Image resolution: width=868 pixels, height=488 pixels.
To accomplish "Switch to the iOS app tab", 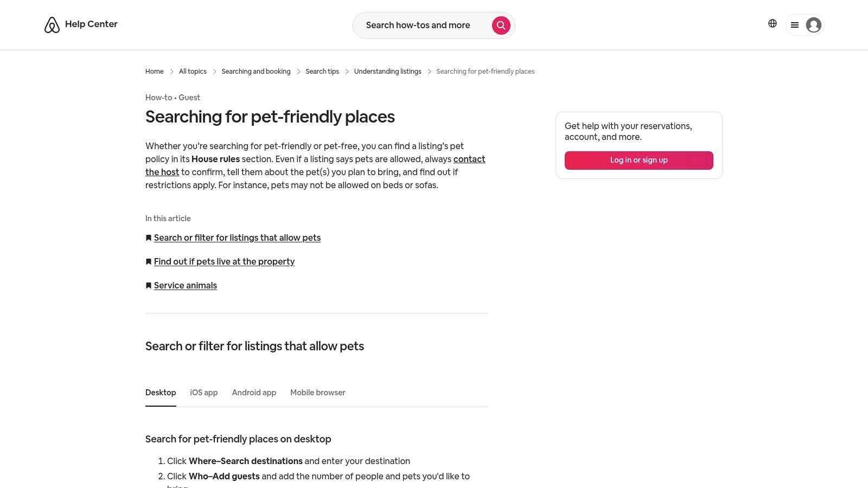I will tap(203, 393).
